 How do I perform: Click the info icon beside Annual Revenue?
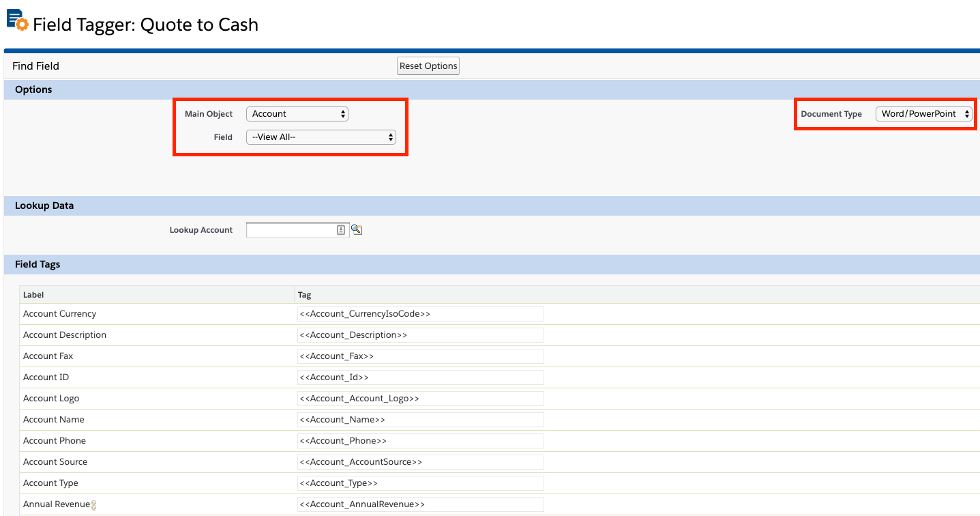click(94, 505)
